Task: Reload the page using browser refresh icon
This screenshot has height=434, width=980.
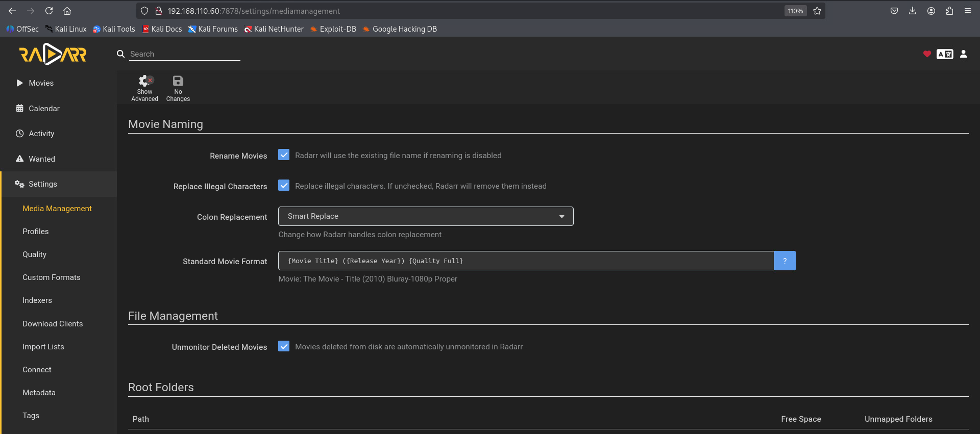Action: pos(49,11)
